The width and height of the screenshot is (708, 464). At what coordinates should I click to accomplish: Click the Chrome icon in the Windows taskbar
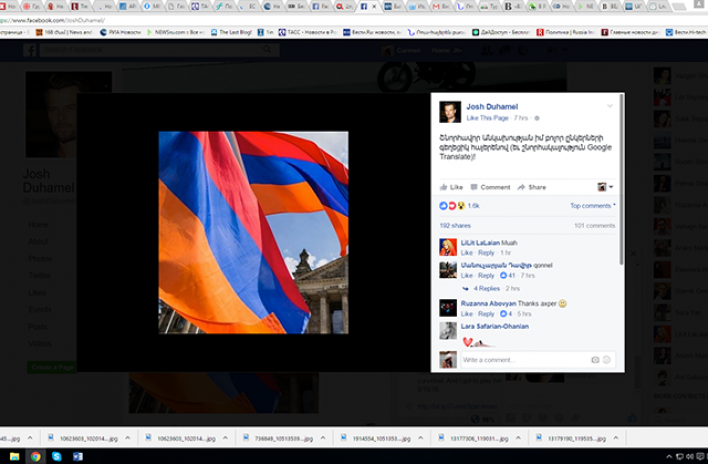[36, 456]
